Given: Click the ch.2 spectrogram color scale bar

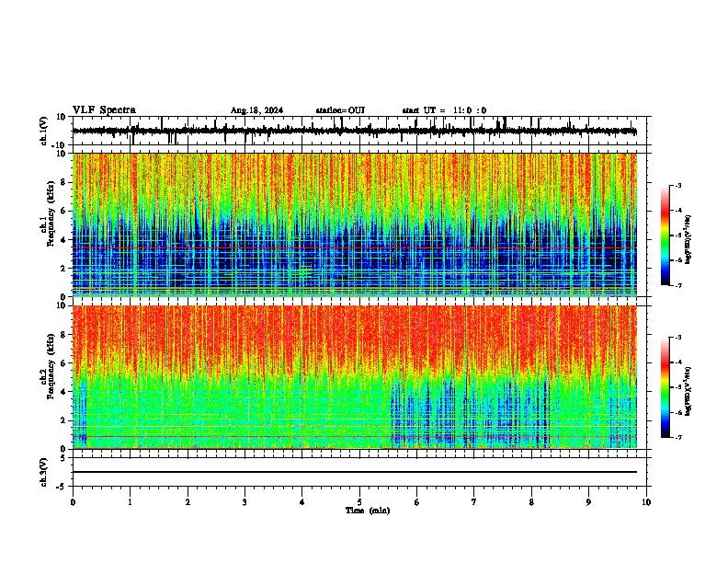Looking at the screenshot, I should 665,387.
